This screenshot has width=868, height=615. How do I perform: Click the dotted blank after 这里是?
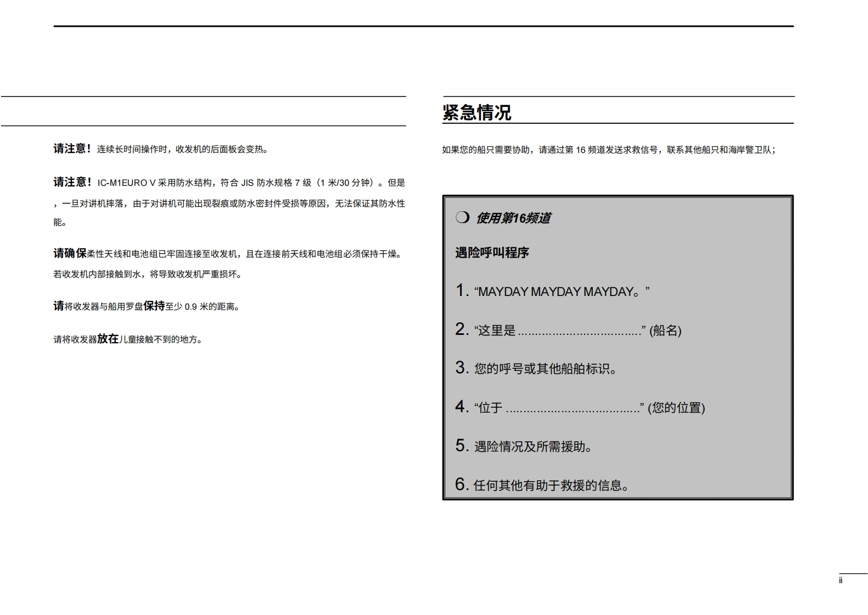point(580,331)
